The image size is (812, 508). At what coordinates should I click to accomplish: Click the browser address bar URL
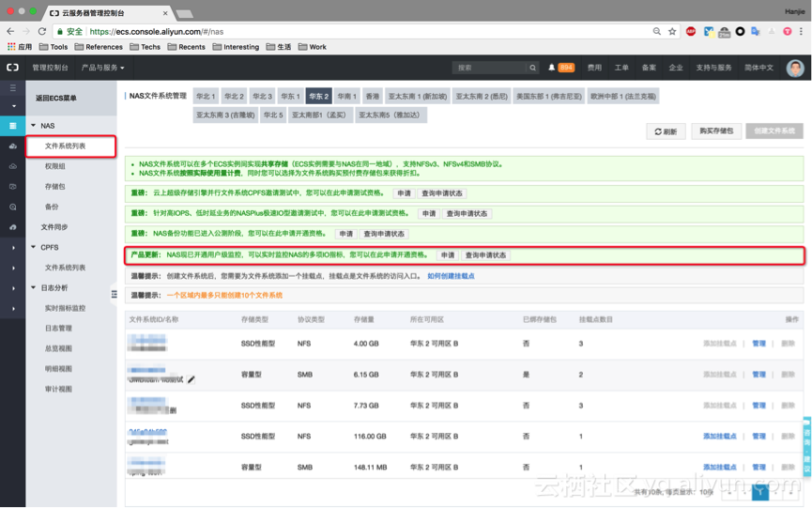(157, 32)
